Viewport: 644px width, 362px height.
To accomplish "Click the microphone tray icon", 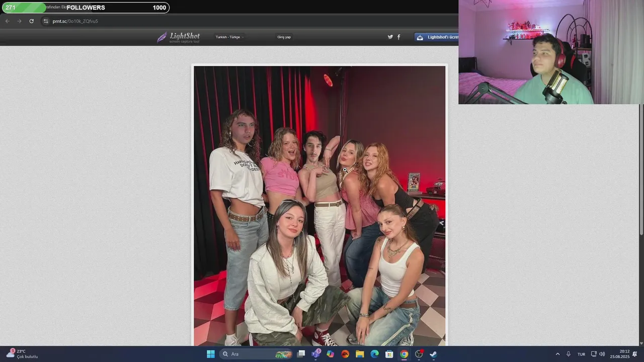I will [x=569, y=354].
